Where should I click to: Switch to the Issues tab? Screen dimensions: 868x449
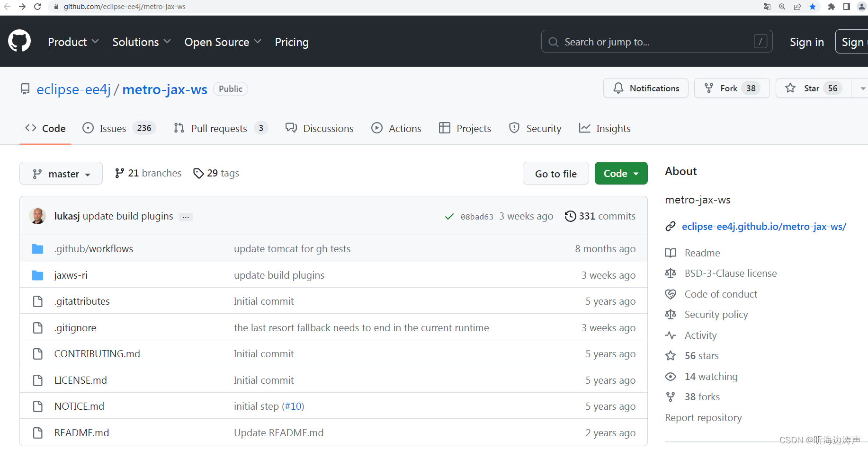119,128
